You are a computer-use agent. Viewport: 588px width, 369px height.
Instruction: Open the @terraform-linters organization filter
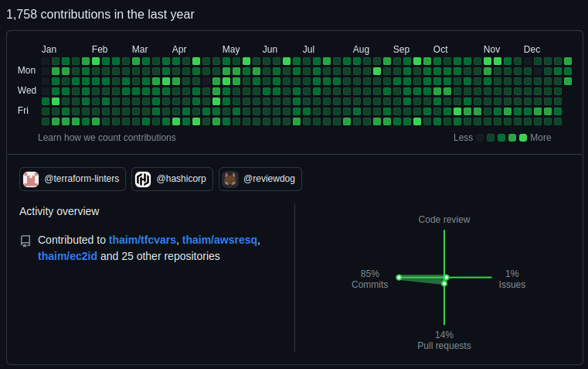pos(73,179)
